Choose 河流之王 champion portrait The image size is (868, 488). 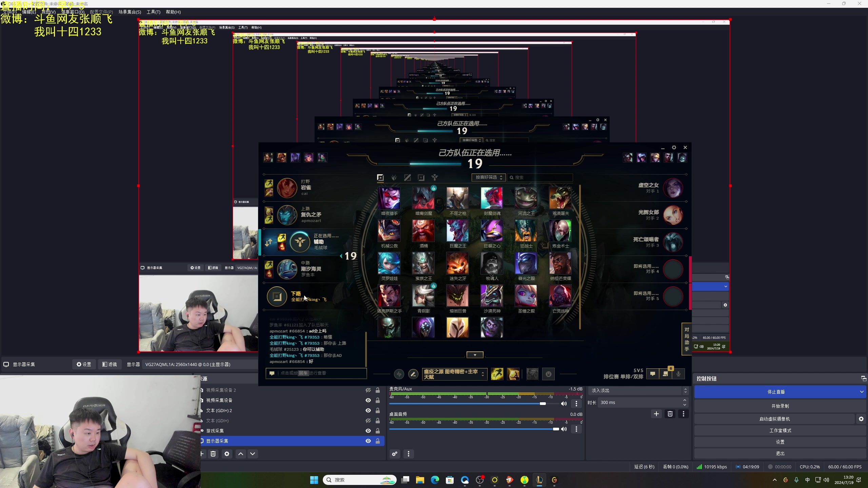[x=526, y=198]
